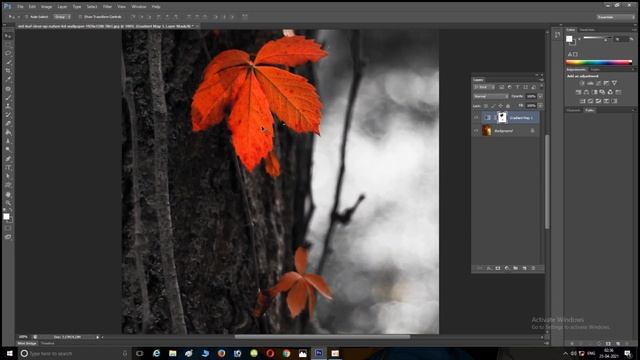Select the Eyedropper tool
The image size is (640, 360).
8,80
